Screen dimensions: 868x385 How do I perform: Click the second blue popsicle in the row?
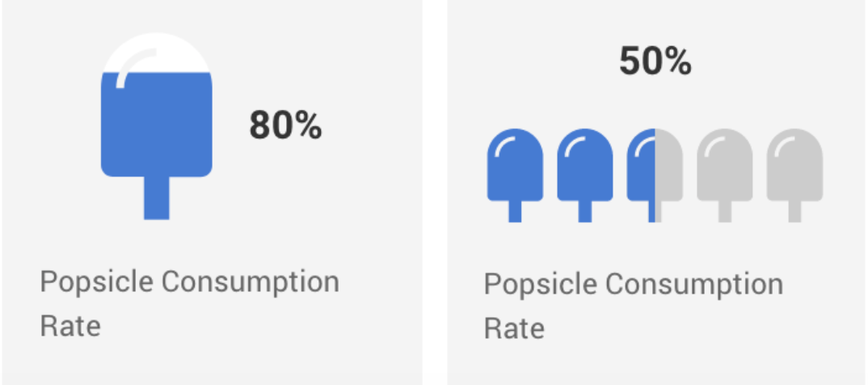coord(584,175)
